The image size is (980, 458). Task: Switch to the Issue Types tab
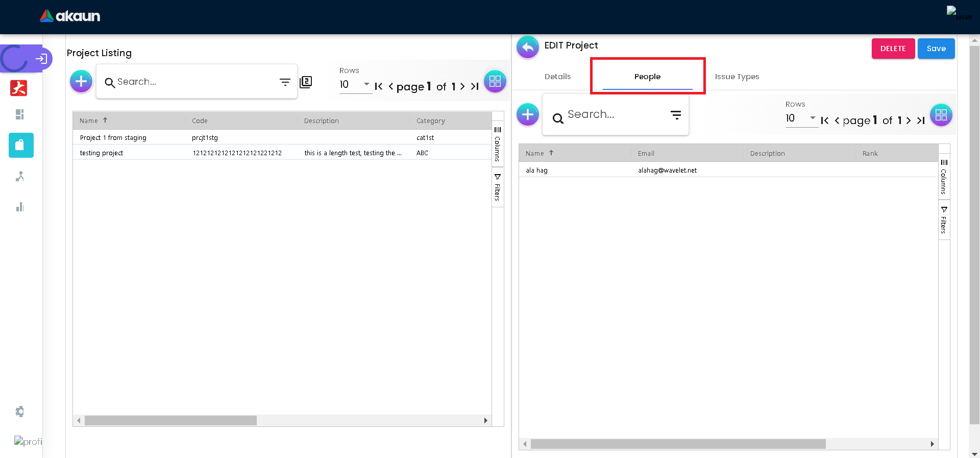[x=737, y=77]
